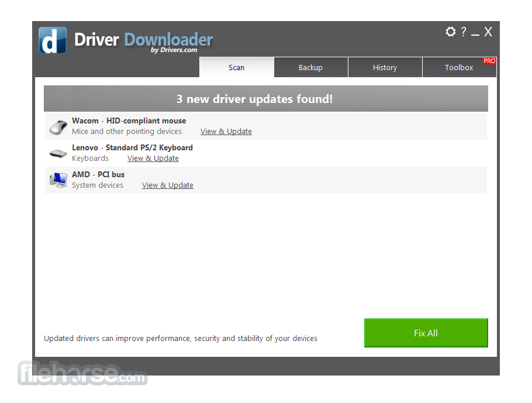Open the History tab
Screen dimensions: 532x403
coord(385,67)
